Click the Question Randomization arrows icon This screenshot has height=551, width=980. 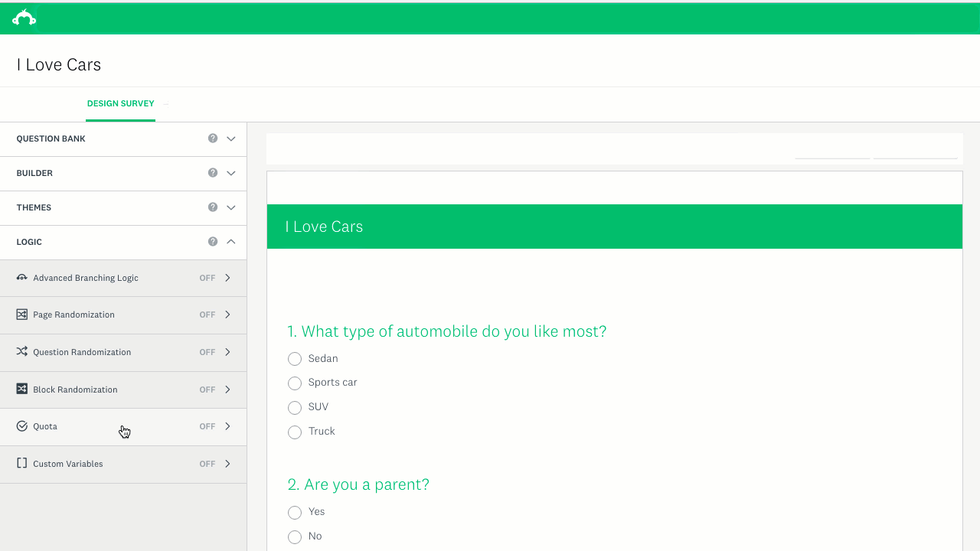21,352
